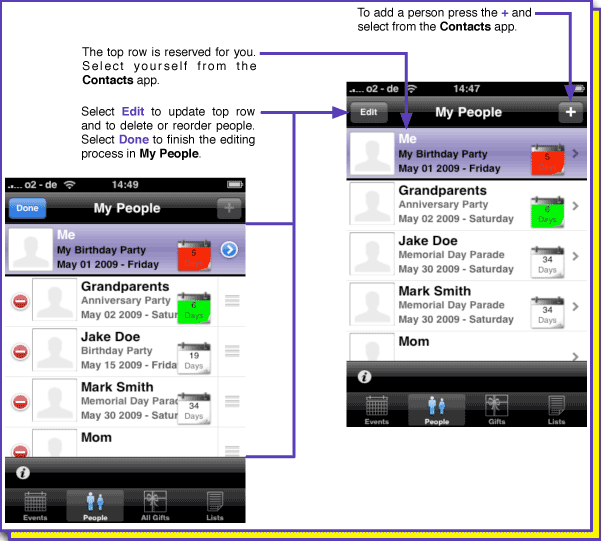Click the reorder handle on the Mark Smith row
Screen dimensions: 601x541
[x=233, y=401]
